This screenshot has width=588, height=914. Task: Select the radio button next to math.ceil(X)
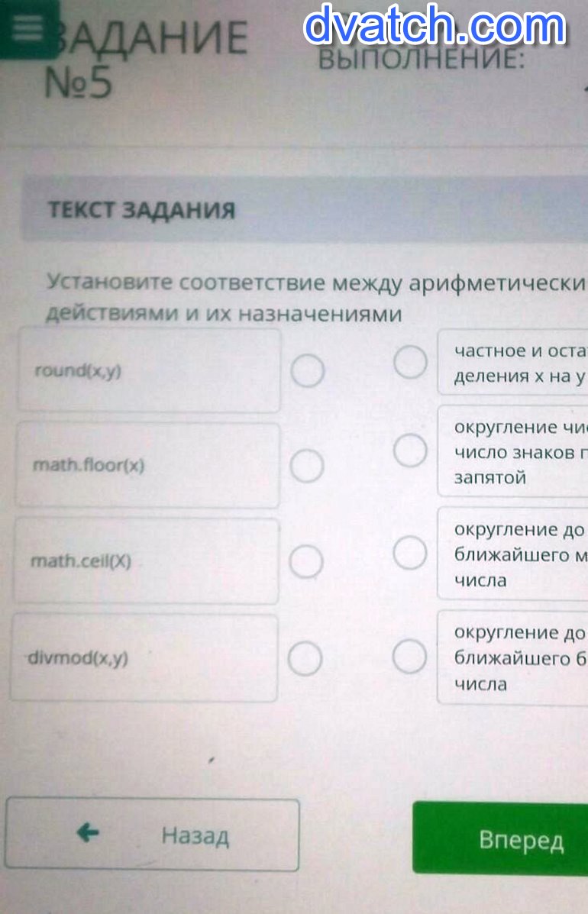[x=306, y=562]
